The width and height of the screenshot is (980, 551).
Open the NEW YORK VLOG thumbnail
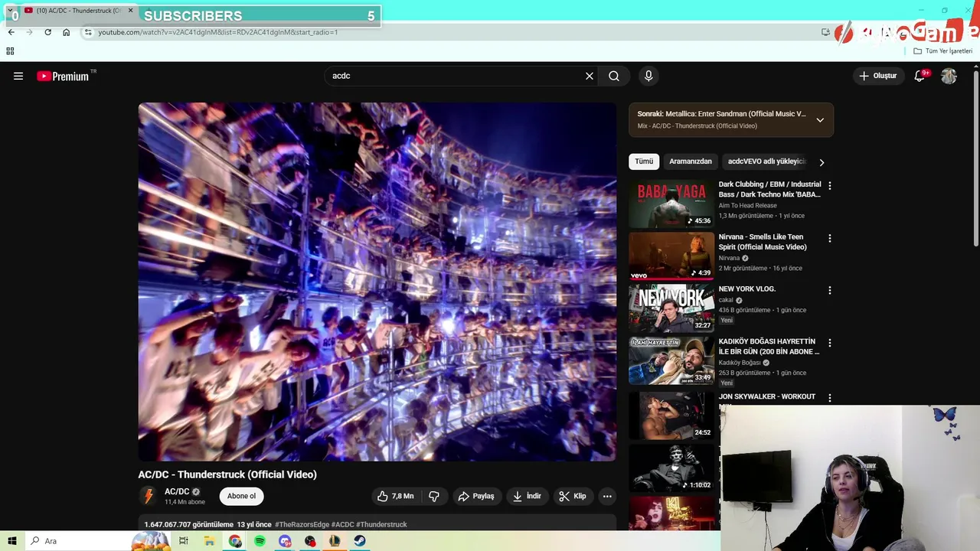click(671, 308)
